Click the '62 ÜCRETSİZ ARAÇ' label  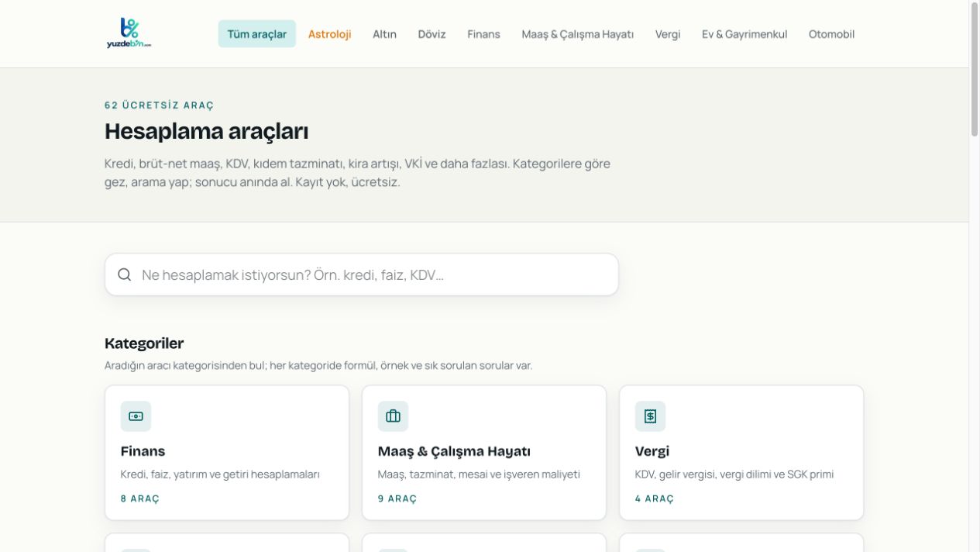click(x=159, y=105)
